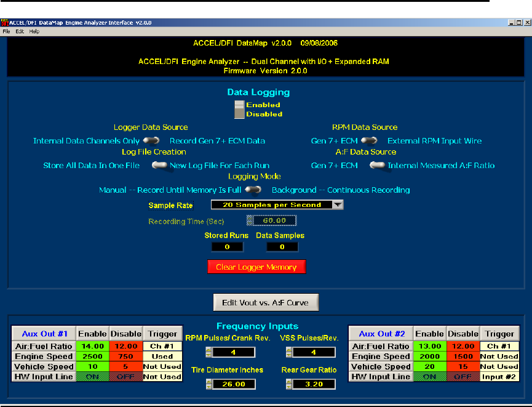Click Aux Out #2 Vehicle Speed Enable 20
The height and width of the screenshot is (407, 532).
click(430, 366)
